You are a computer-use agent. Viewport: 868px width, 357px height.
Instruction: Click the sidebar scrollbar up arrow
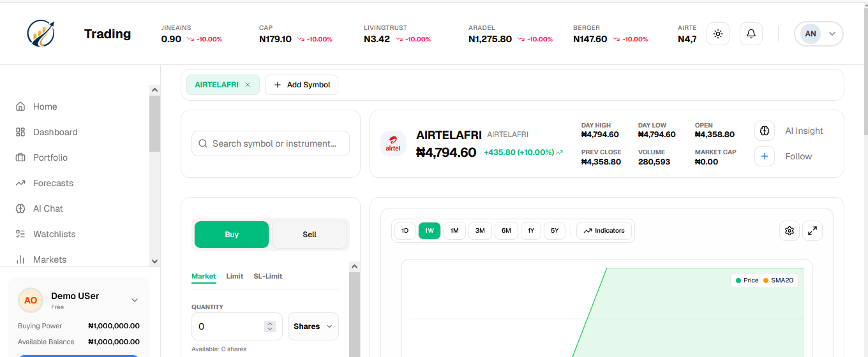click(154, 91)
